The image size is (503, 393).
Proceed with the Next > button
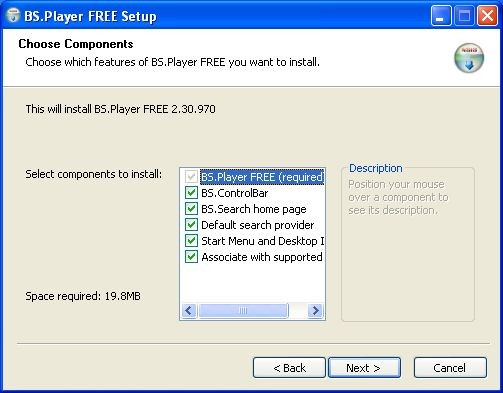pyautogui.click(x=364, y=368)
